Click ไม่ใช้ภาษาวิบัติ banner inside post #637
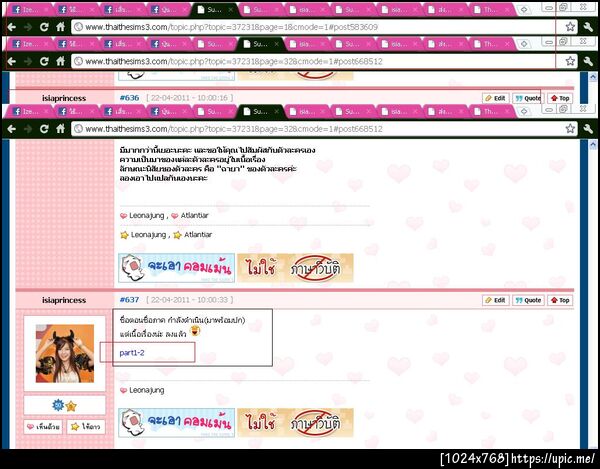This screenshot has height=469, width=600. click(x=295, y=423)
